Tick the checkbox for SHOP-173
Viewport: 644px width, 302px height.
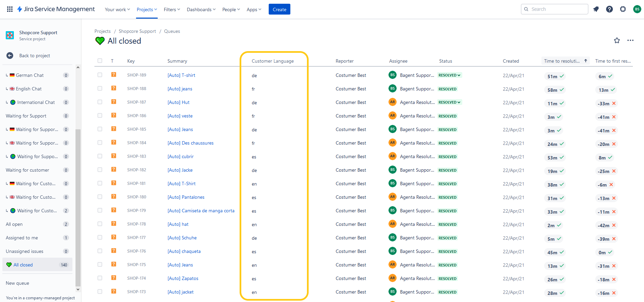click(x=100, y=292)
